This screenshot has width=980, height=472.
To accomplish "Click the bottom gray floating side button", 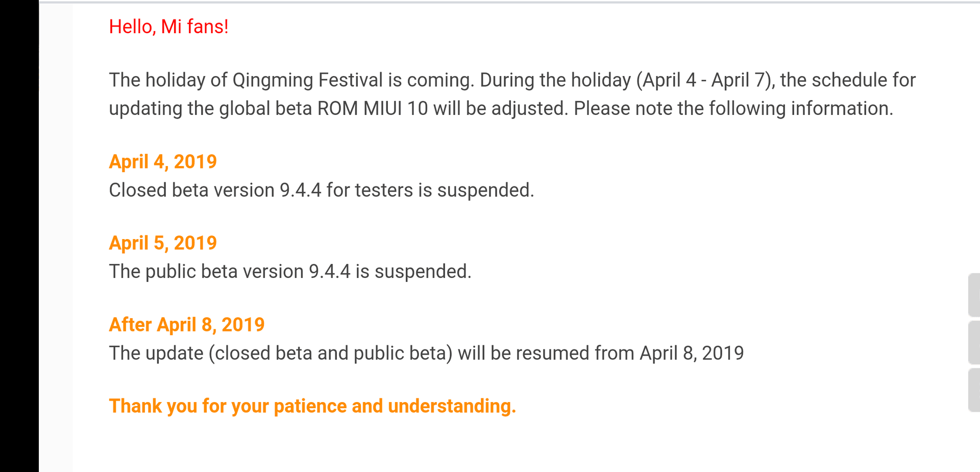I will coord(974,390).
